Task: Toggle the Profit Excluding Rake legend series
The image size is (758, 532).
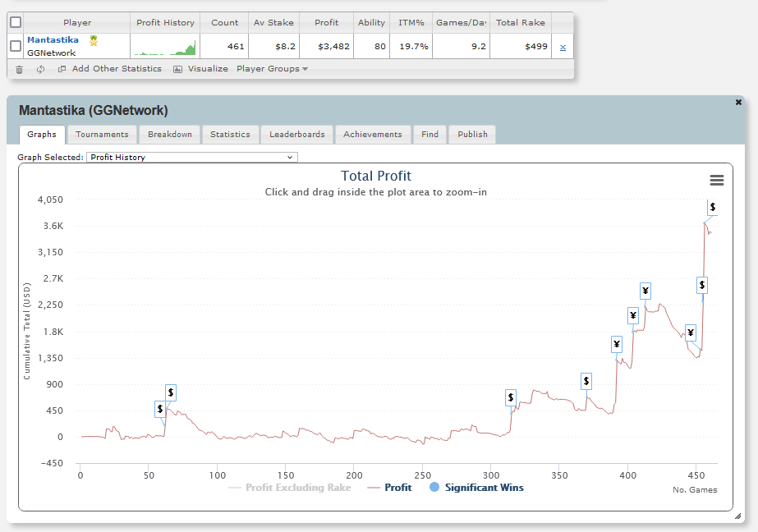Action: point(290,488)
